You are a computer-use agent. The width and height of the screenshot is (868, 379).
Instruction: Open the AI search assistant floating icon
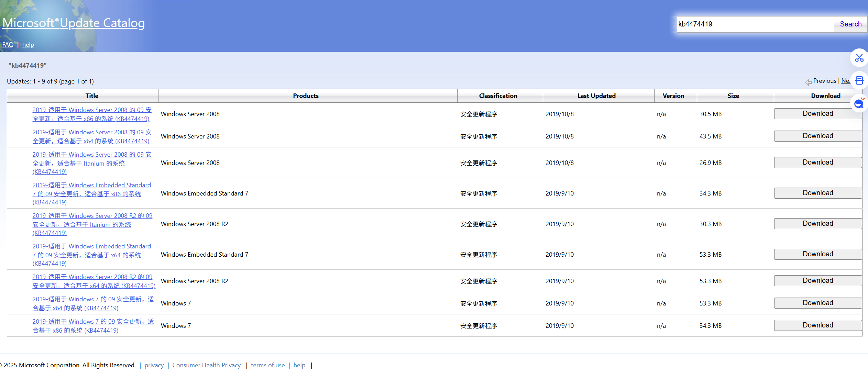coord(859,103)
